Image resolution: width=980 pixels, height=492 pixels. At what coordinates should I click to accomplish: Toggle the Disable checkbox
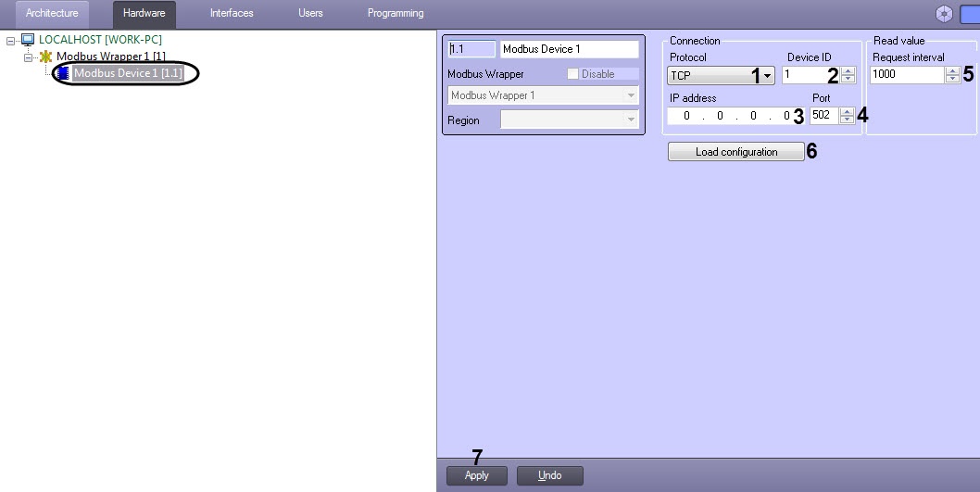573,74
